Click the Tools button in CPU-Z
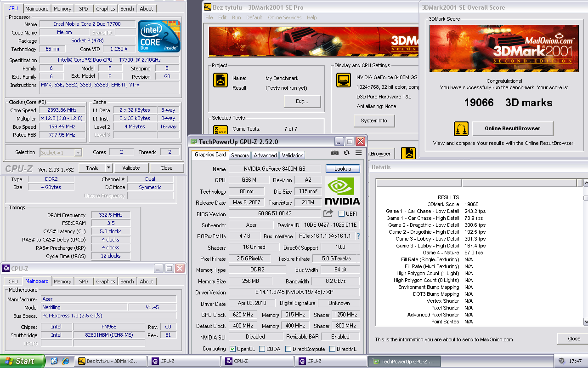This screenshot has width=588, height=368. [x=92, y=168]
